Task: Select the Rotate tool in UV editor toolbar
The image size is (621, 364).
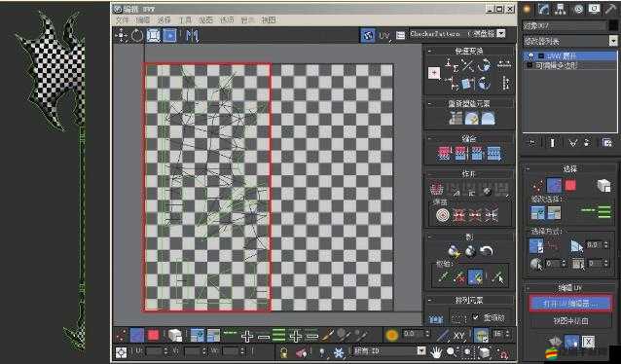Action: [x=136, y=36]
